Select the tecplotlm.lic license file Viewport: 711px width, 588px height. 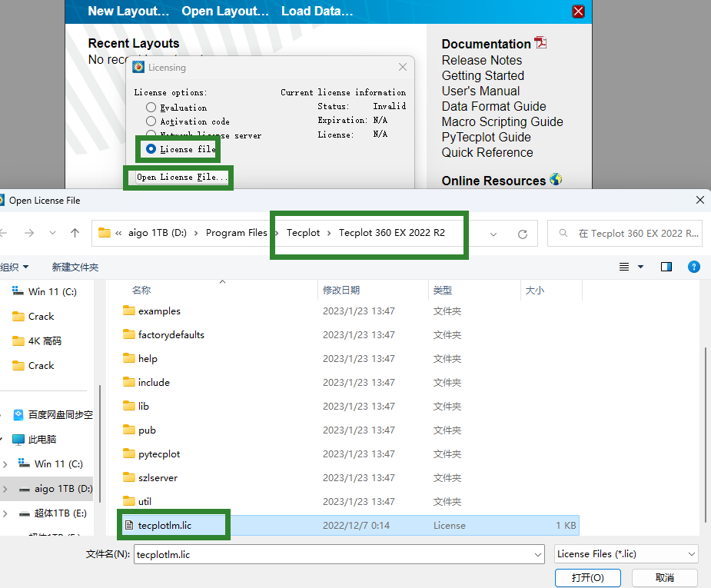tap(350, 525)
